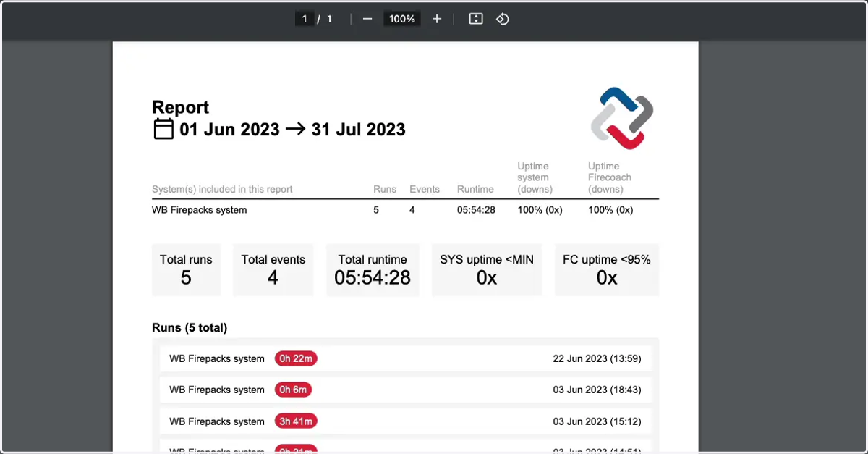Click the Total events summary card

273,270
